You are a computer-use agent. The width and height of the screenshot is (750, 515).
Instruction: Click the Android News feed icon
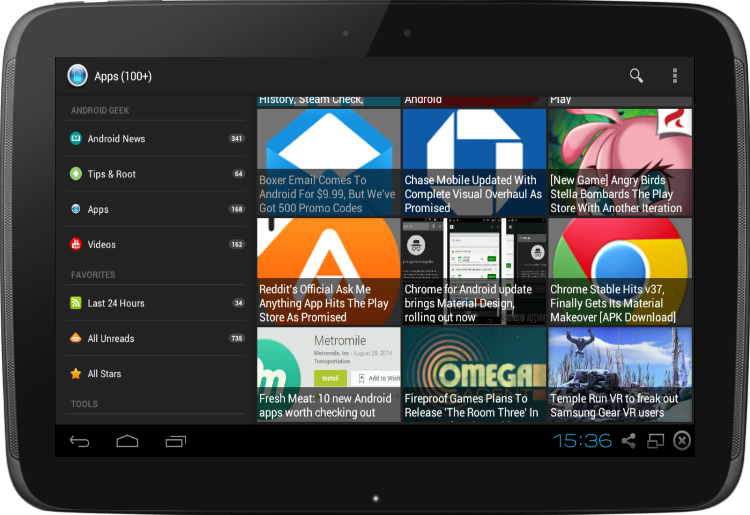pyautogui.click(x=76, y=138)
